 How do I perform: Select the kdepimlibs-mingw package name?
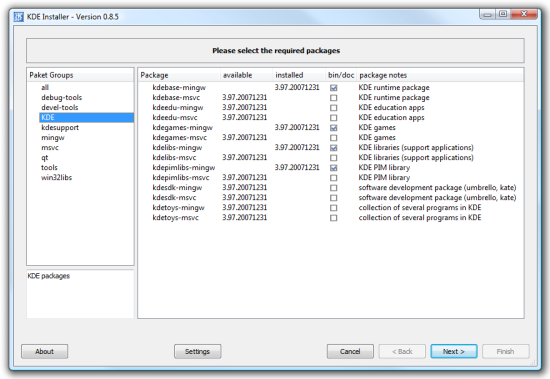point(184,168)
